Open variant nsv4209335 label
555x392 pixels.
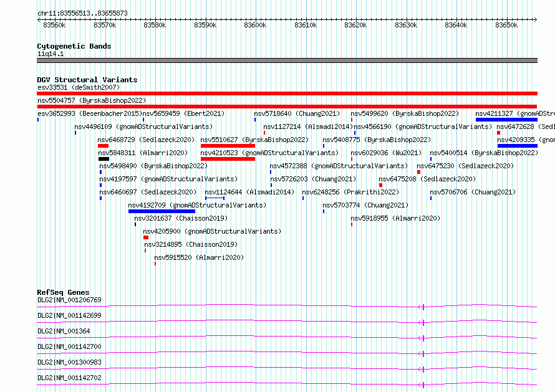pos(526,140)
